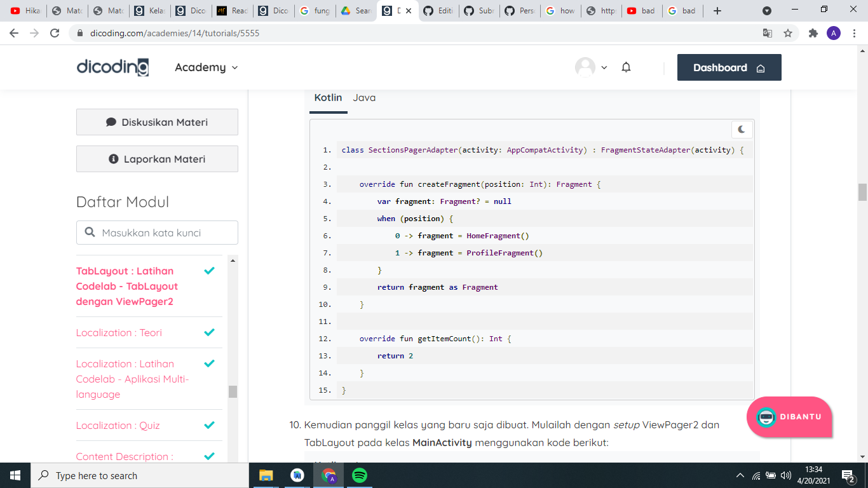
Task: Open the search icon in the sidebar field
Action: click(90, 232)
